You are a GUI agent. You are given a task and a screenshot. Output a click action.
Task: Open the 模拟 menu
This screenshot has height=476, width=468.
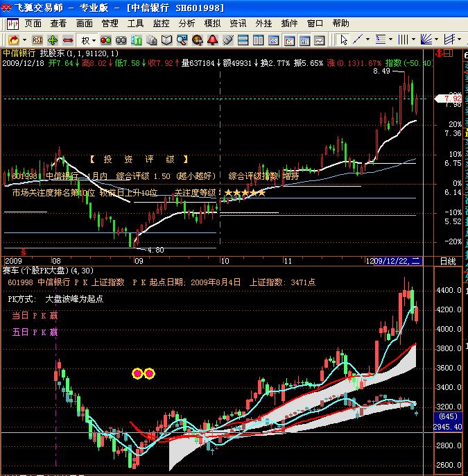(x=212, y=24)
